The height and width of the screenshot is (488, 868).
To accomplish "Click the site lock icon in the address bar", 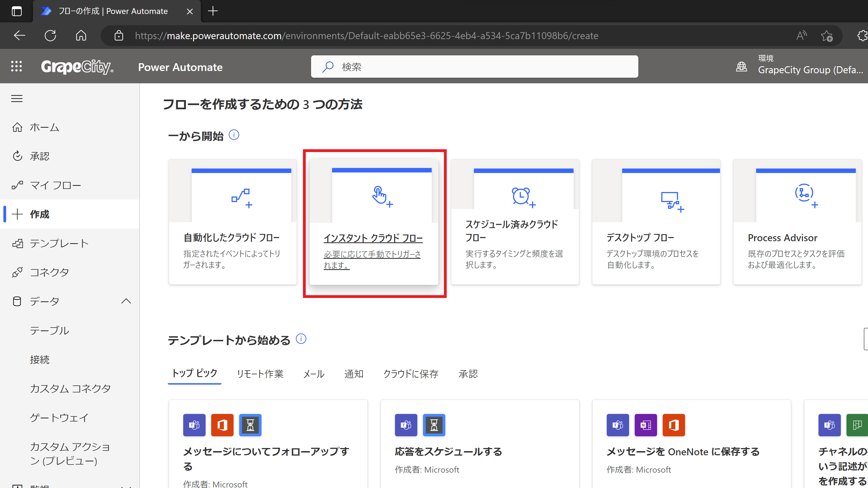I will [119, 35].
